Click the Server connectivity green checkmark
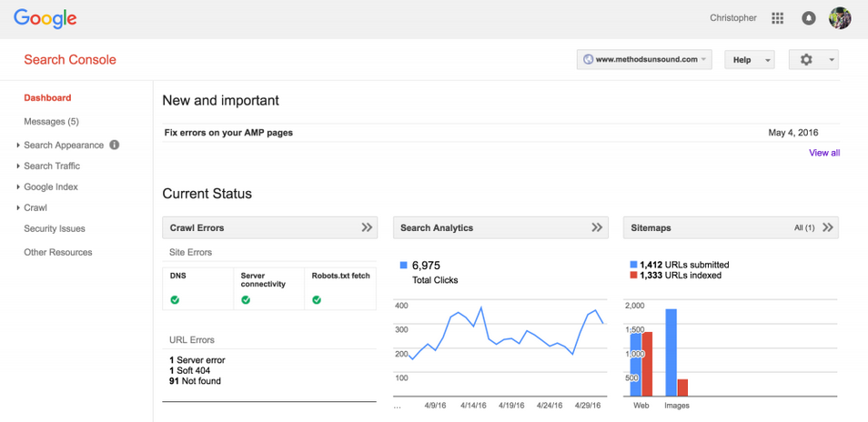 point(246,300)
